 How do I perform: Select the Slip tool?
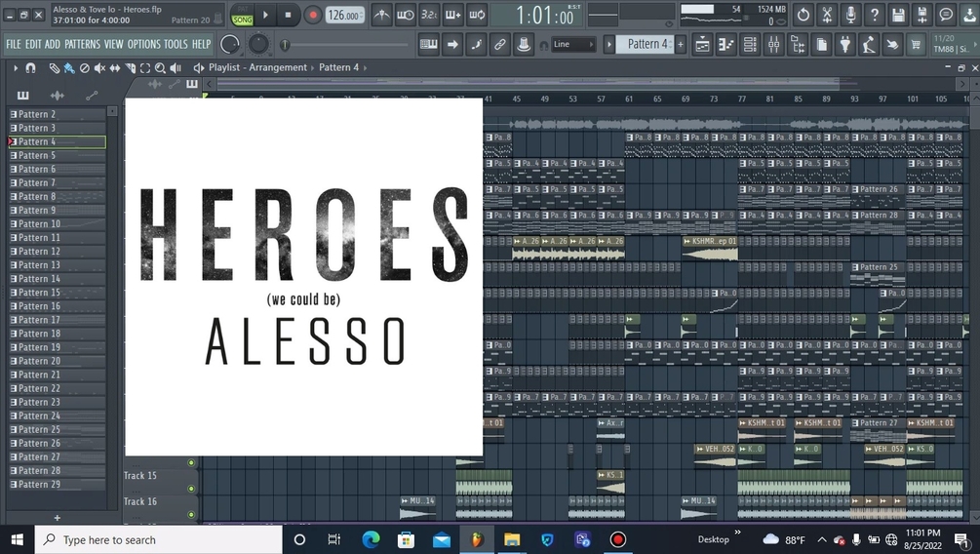click(x=115, y=67)
